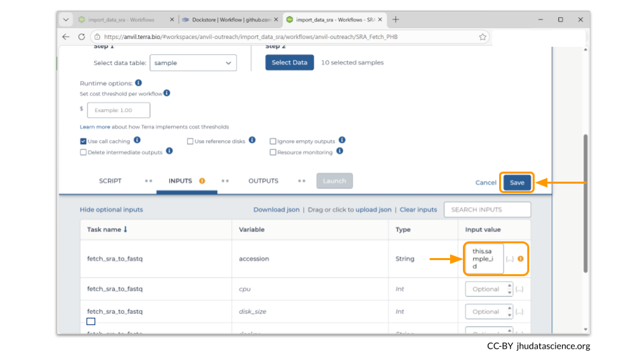Image resolution: width=644 pixels, height=362 pixels.
Task: Show info icon for Delete intermediate outputs
Action: pyautogui.click(x=169, y=152)
